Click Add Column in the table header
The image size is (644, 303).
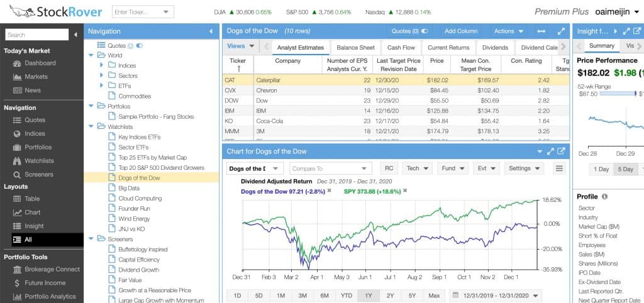point(461,31)
